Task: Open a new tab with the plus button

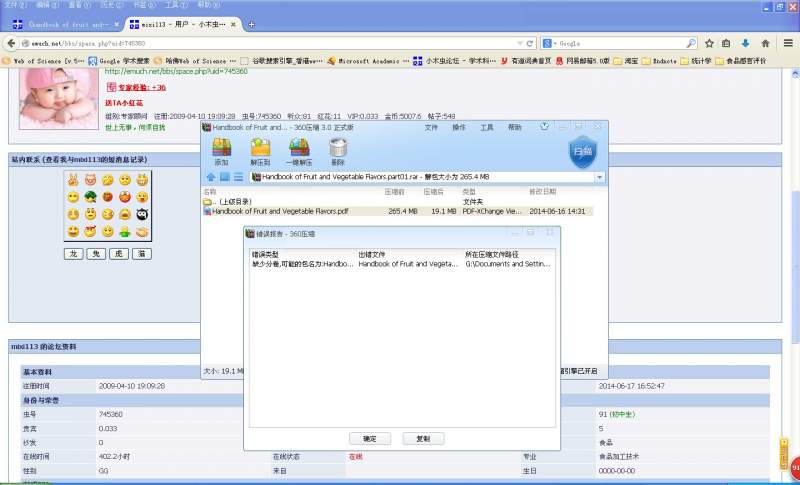Action: [x=251, y=24]
